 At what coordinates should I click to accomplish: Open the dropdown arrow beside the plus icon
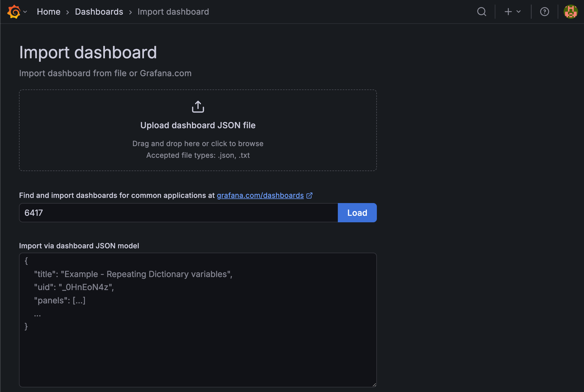click(518, 12)
